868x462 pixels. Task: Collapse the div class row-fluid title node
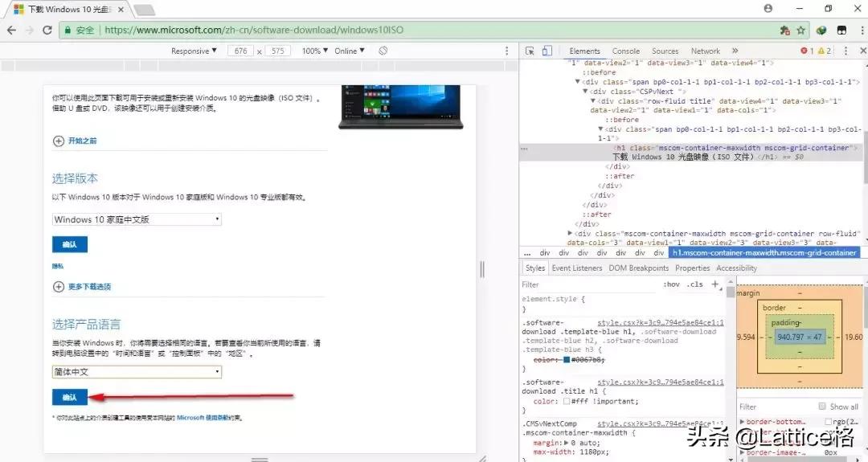593,100
